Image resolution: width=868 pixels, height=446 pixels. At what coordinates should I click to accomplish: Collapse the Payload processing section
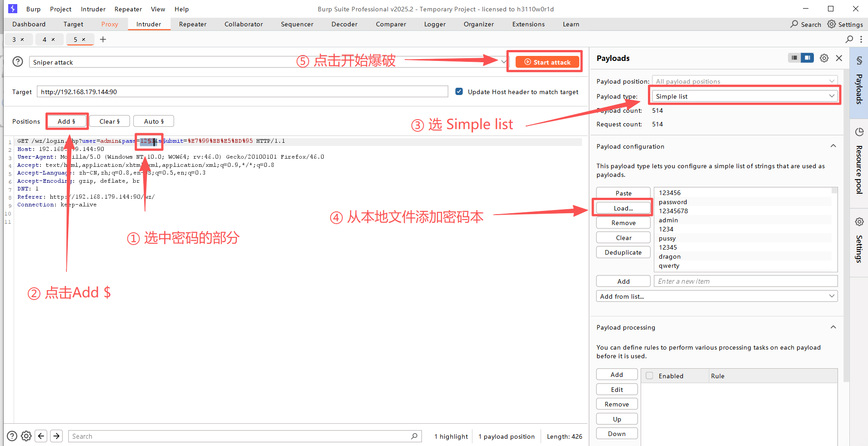833,327
